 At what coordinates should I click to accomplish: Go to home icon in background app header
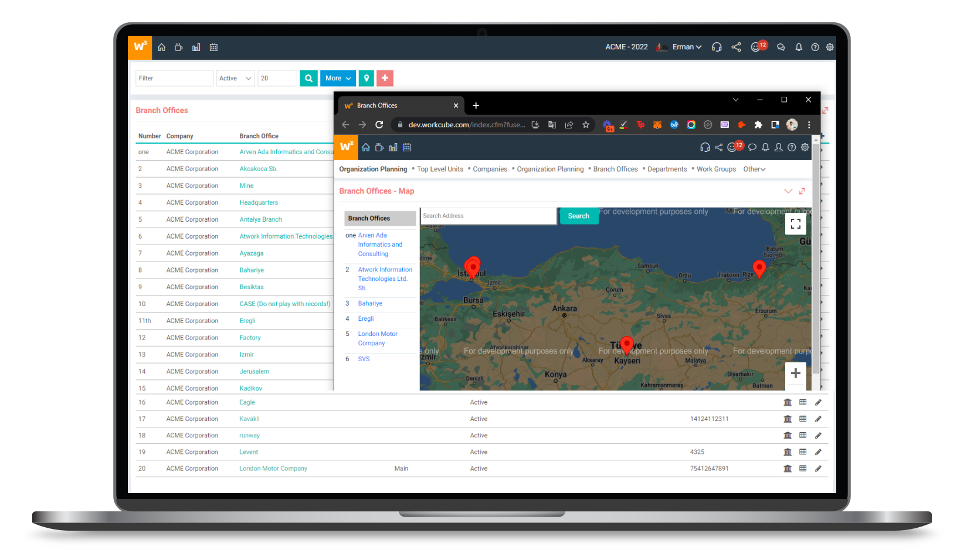[161, 47]
